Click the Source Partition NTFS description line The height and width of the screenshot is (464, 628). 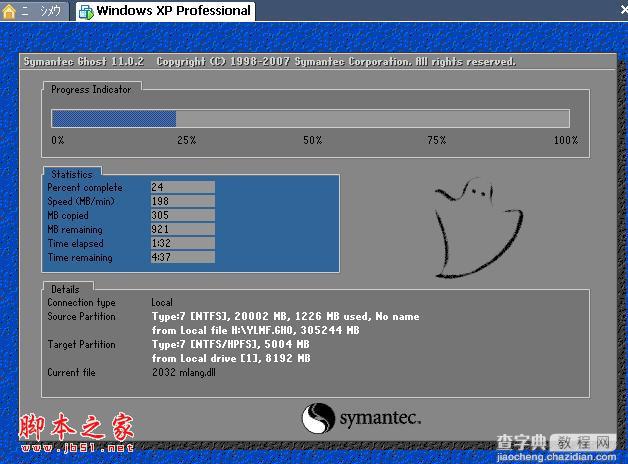click(285, 316)
